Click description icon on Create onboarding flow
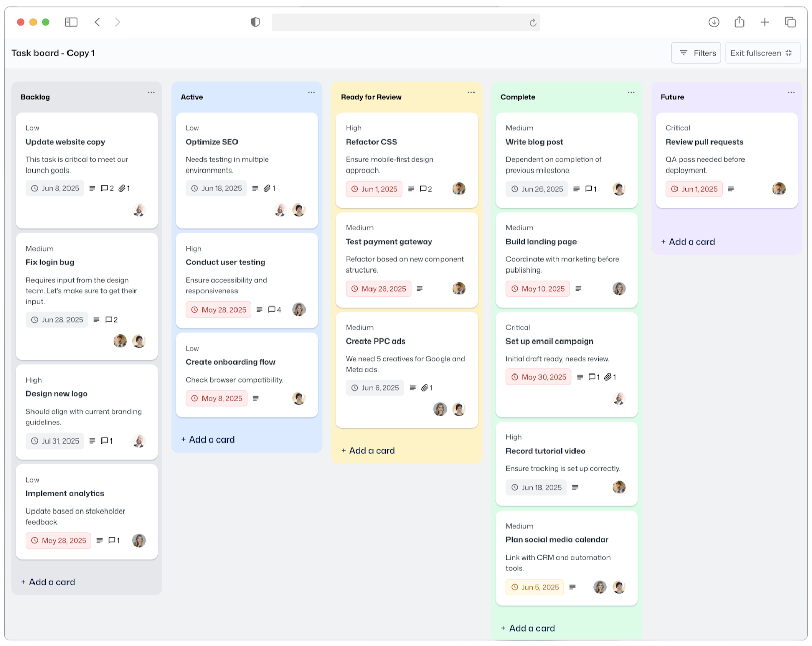This screenshot has height=646, width=812. [256, 398]
